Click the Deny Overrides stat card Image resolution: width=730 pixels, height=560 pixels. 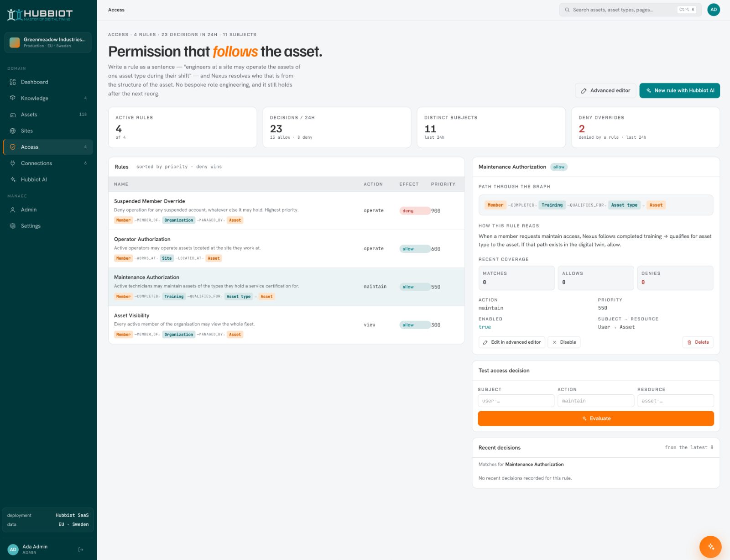tap(646, 127)
